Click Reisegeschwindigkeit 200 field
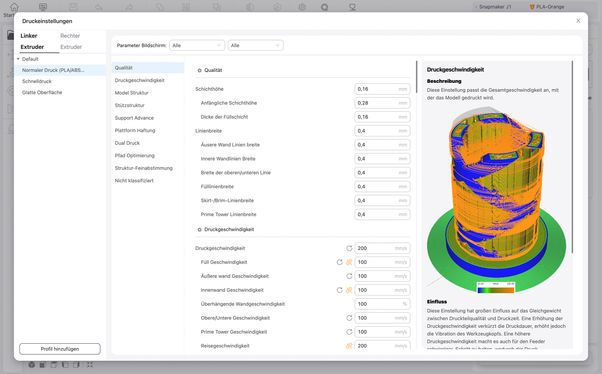602x374 pixels. [382, 346]
